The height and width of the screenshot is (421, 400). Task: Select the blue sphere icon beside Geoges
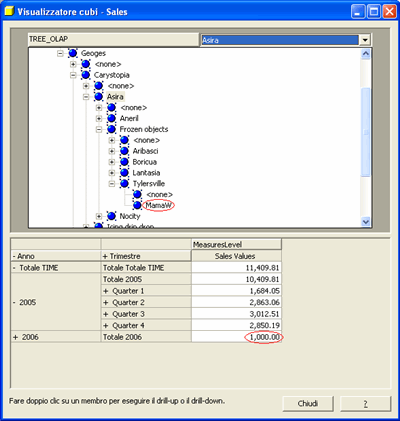pos(73,53)
